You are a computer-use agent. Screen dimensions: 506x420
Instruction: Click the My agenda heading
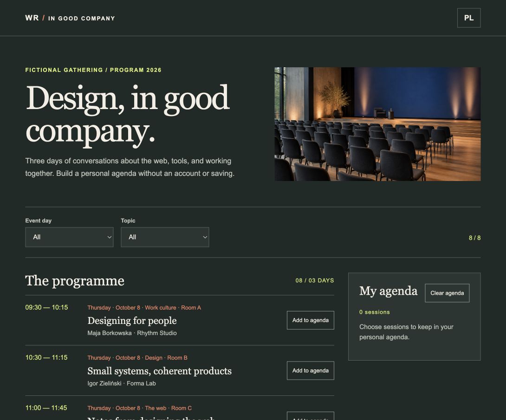[x=388, y=291]
